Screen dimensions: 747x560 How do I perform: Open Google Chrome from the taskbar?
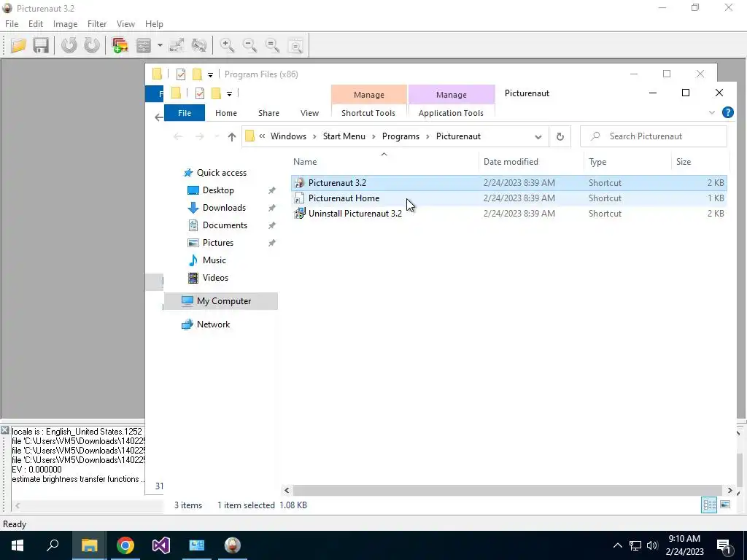click(x=125, y=545)
